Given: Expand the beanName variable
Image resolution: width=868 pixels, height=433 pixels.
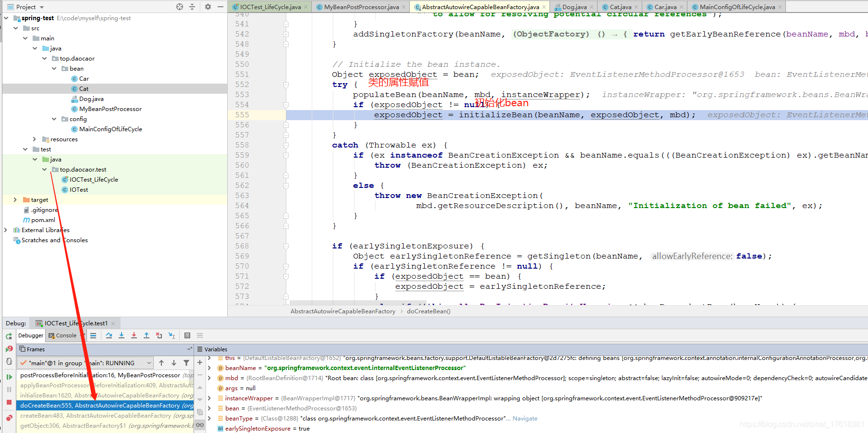Looking at the screenshot, I should point(209,368).
